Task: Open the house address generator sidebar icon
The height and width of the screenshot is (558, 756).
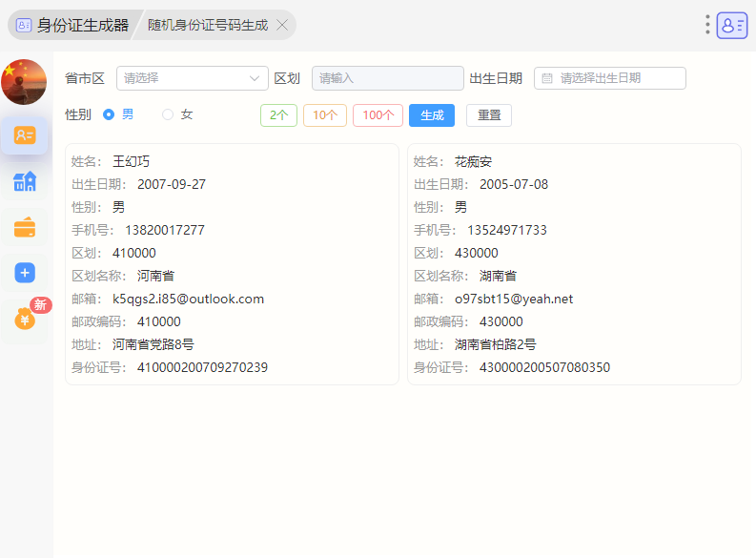Action: click(25, 181)
